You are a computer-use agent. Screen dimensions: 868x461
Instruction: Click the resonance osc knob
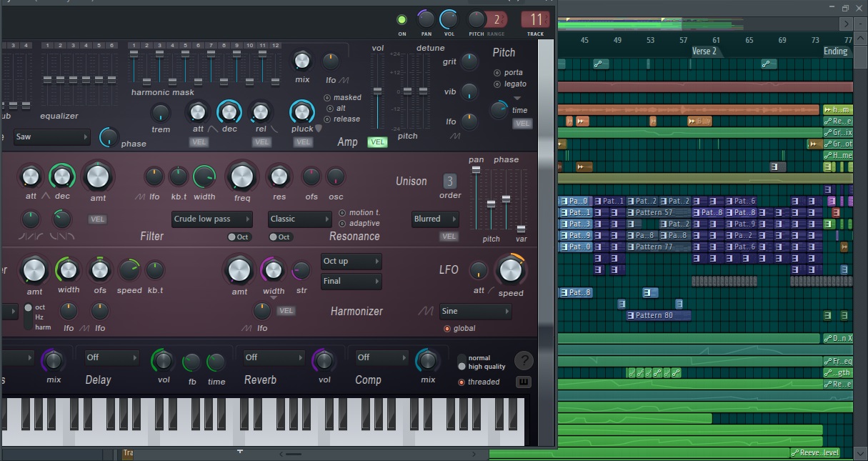335,176
